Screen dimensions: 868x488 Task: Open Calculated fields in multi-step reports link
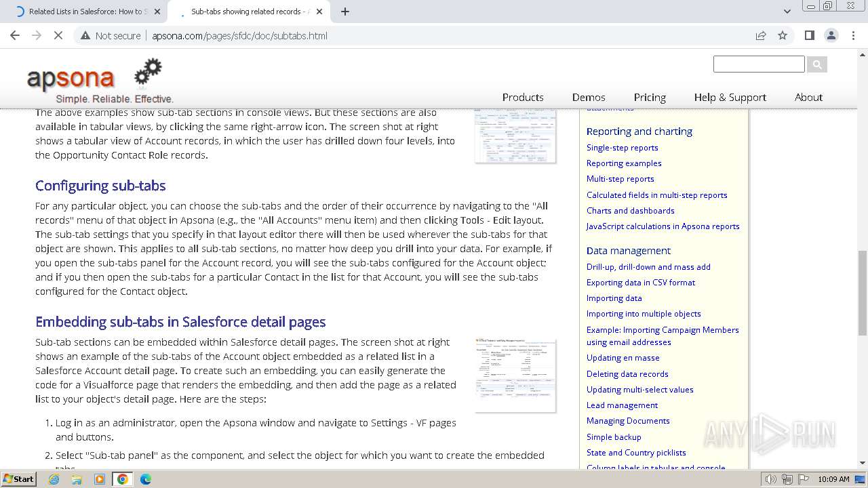pyautogui.click(x=656, y=195)
